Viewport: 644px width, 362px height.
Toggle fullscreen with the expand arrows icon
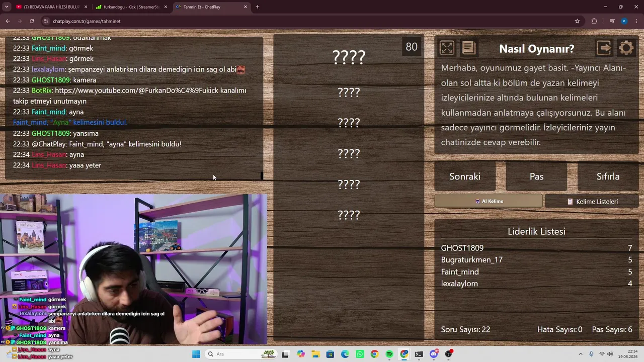447,48
